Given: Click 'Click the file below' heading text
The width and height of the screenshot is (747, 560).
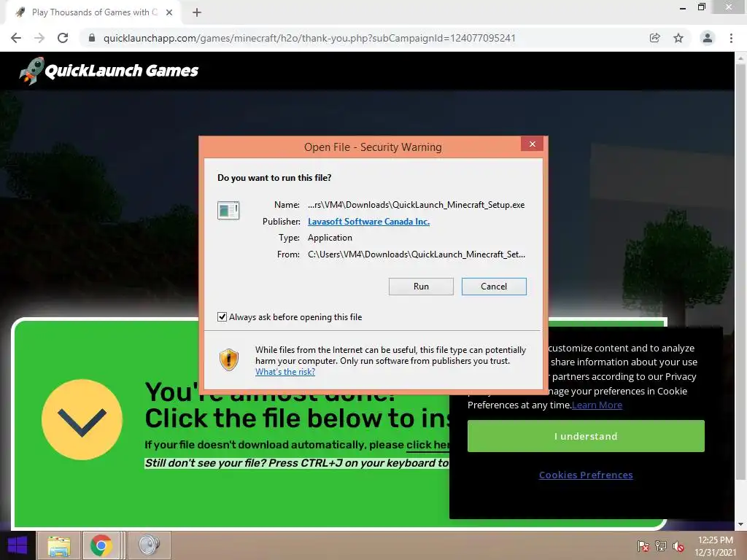Looking at the screenshot, I should click(x=298, y=419).
